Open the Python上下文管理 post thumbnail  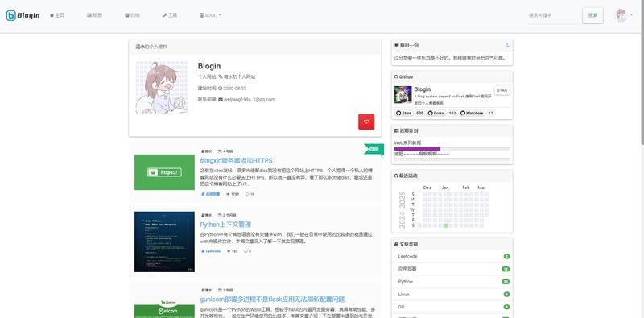coord(164,242)
